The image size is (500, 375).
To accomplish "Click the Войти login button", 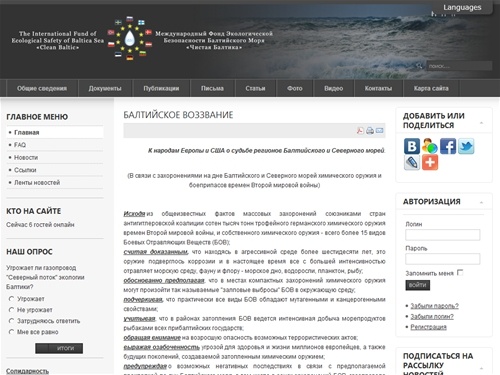I will 418,285.
